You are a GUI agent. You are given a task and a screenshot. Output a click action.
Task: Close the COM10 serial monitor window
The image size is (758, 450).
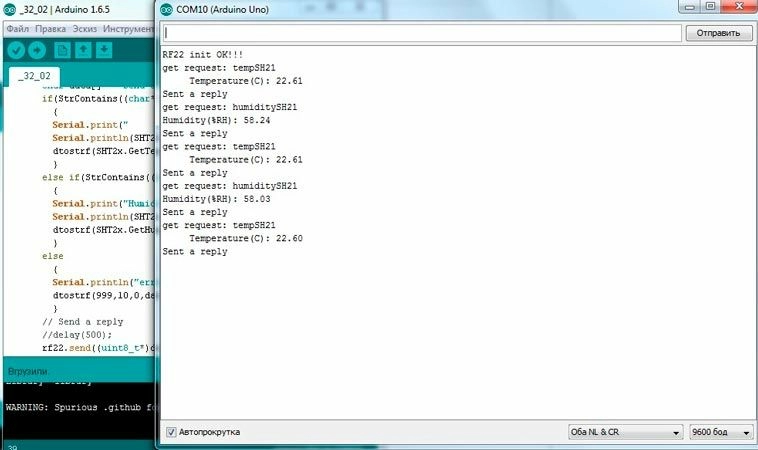click(740, 6)
